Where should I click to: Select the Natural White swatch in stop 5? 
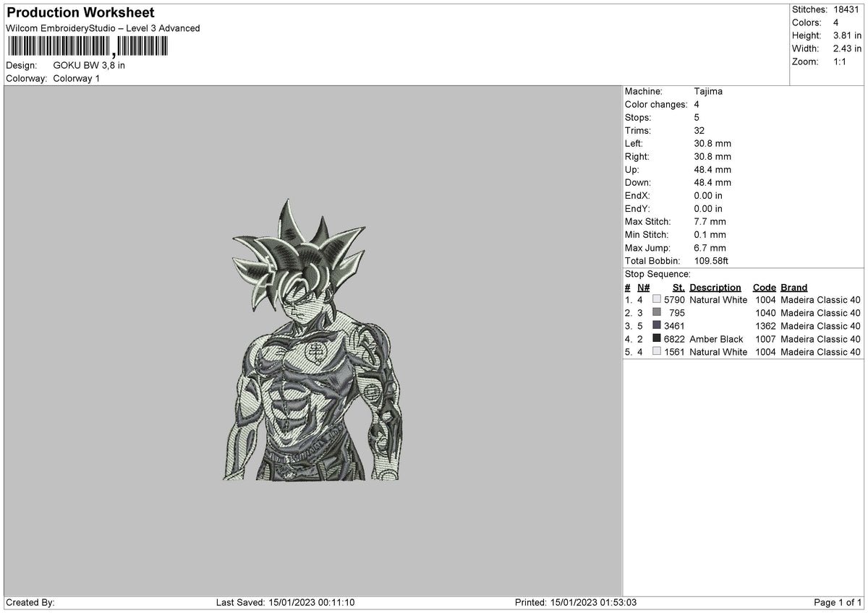[x=657, y=352]
